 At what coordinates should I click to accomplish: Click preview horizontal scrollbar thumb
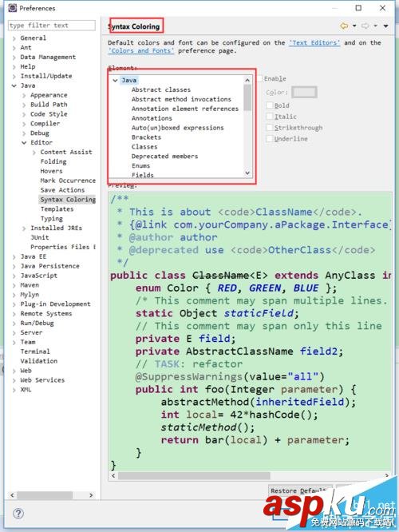[x=194, y=475]
